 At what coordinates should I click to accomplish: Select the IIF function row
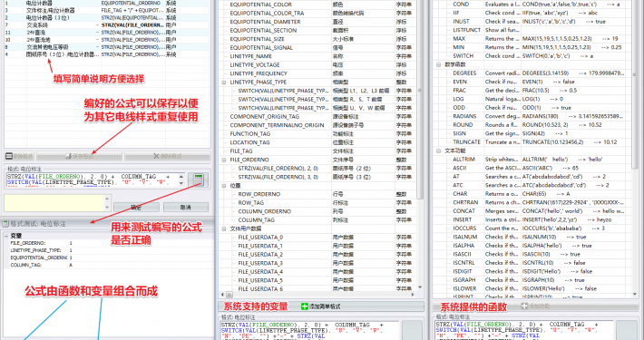pyautogui.click(x=532, y=13)
